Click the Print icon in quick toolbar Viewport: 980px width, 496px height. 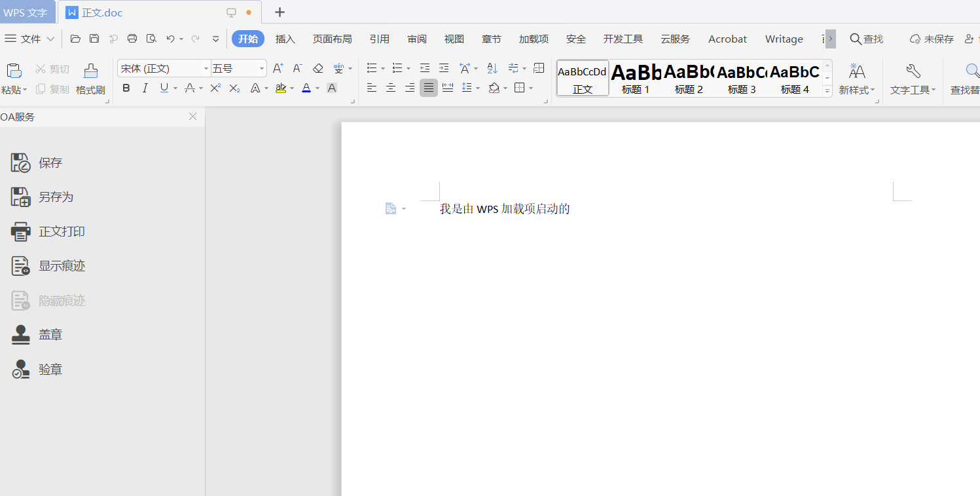[x=132, y=39]
